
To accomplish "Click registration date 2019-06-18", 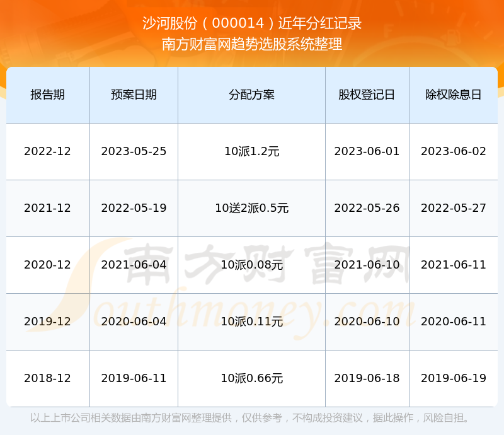I will pyautogui.click(x=367, y=378).
